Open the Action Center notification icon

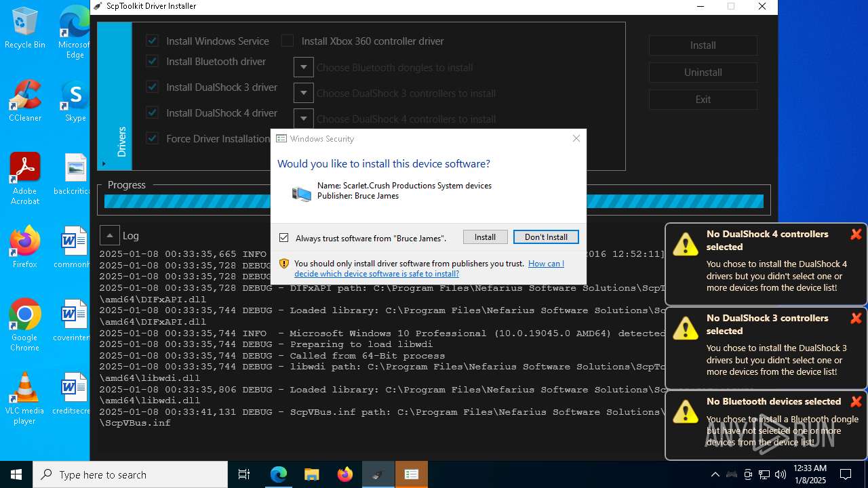(846, 474)
